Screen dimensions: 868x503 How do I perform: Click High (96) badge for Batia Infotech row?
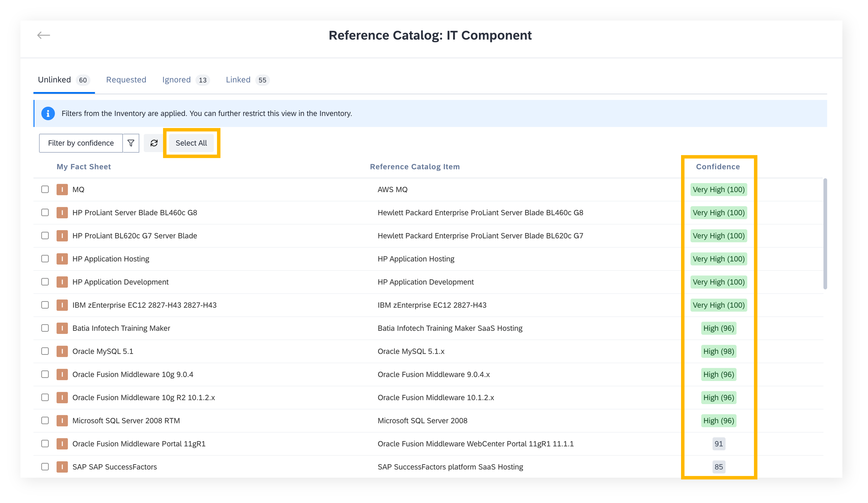(718, 328)
